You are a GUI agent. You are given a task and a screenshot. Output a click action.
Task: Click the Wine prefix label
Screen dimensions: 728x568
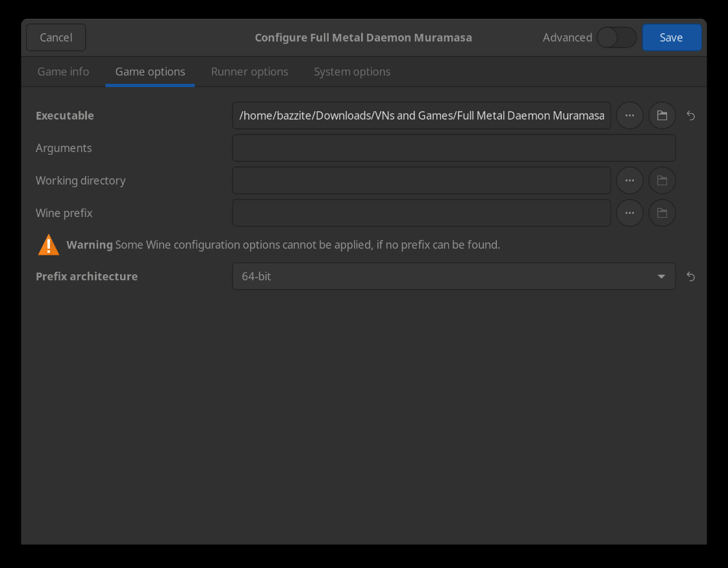[64, 213]
